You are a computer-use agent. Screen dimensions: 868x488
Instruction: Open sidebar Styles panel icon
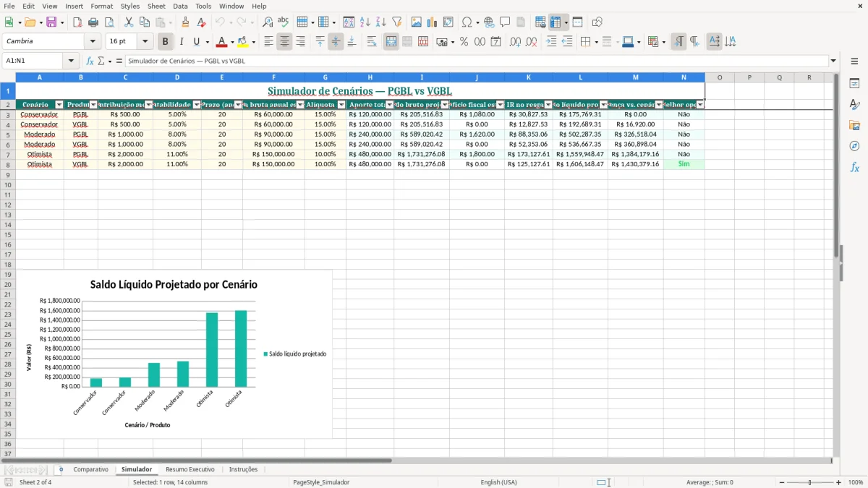point(854,104)
